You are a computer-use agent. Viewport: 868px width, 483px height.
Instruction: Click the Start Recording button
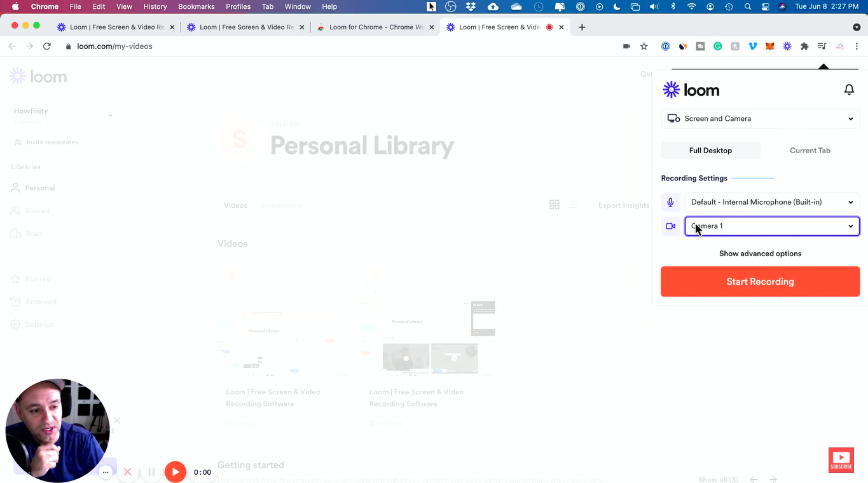[x=760, y=282]
